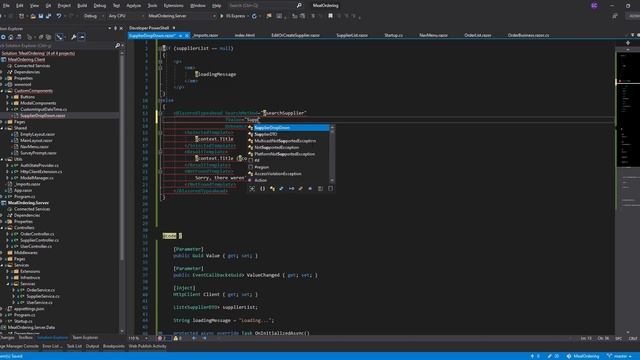The height and width of the screenshot is (360, 640).
Task: Collapse the CustomComponents folder
Action: point(2,91)
